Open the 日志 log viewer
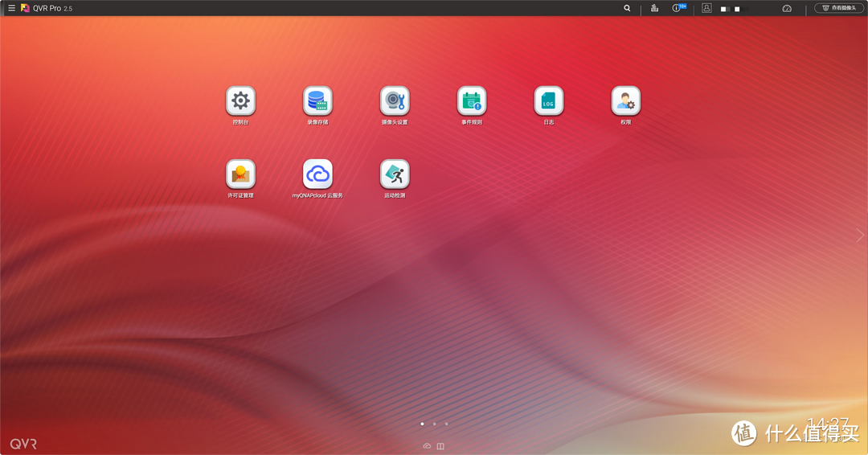Viewport: 868px width, 455px height. (x=549, y=101)
